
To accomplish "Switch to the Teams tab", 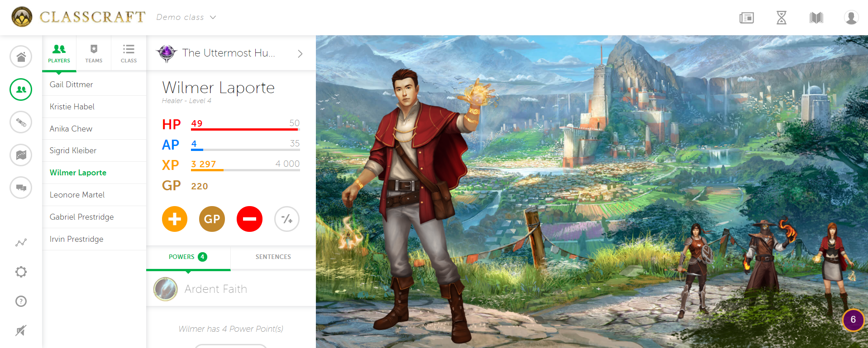I will click(x=94, y=53).
